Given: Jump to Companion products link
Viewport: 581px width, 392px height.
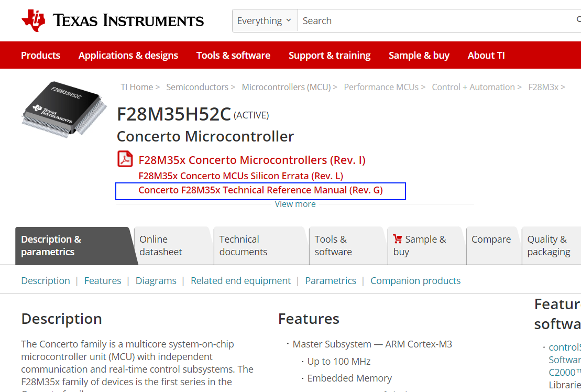Looking at the screenshot, I should [415, 281].
